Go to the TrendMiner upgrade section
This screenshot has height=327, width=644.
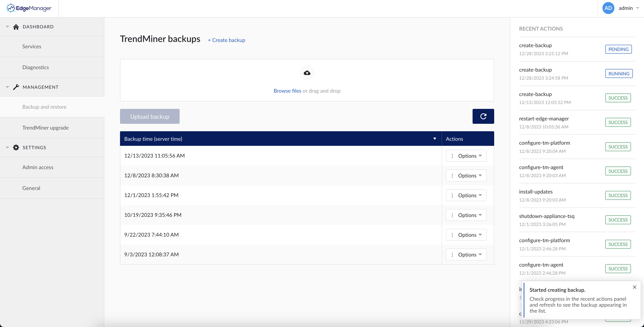click(45, 128)
